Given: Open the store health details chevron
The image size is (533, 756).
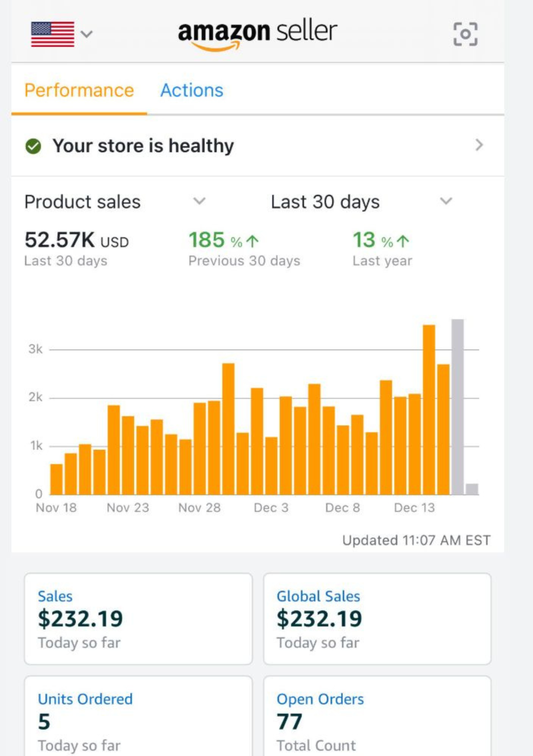Looking at the screenshot, I should pos(479,145).
